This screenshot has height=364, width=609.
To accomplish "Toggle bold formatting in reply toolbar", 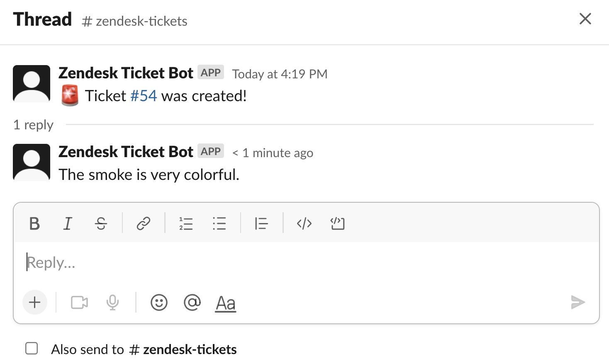I will 35,223.
